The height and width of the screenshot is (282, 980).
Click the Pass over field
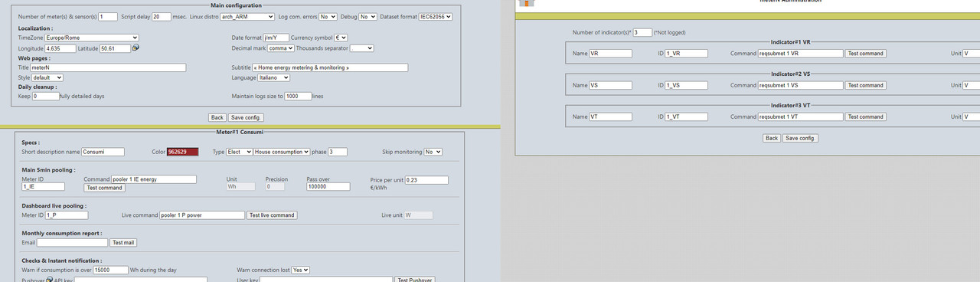(x=328, y=186)
